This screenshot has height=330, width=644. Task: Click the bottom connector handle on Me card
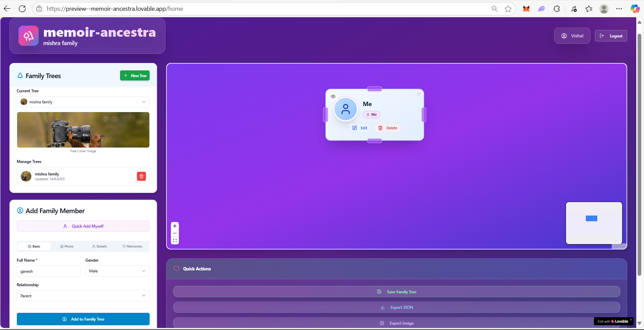click(375, 141)
